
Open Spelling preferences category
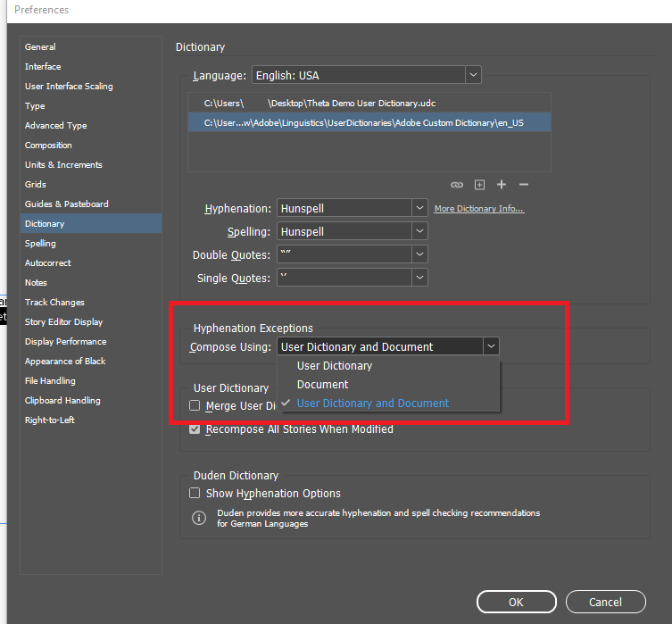91,244
